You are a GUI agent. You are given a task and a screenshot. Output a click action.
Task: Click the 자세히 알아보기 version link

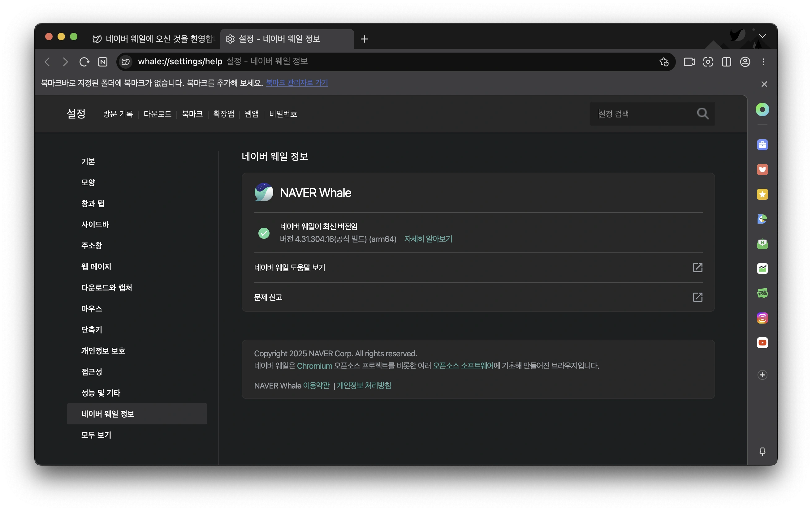428,239
